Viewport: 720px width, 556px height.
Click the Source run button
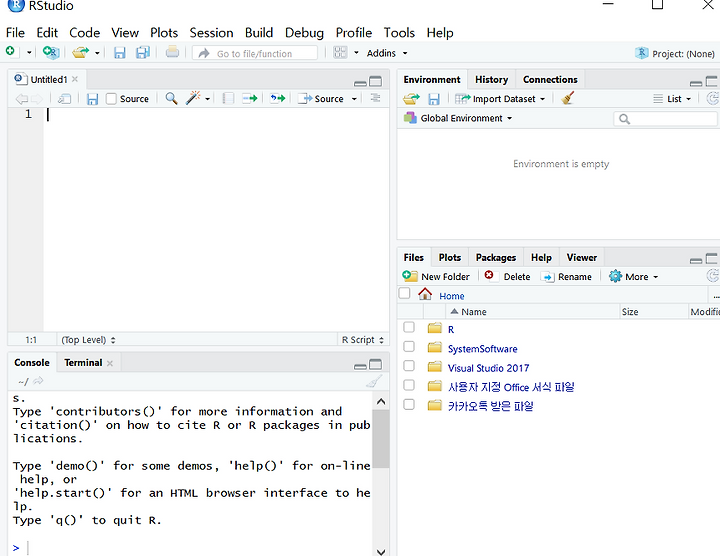[x=321, y=99]
